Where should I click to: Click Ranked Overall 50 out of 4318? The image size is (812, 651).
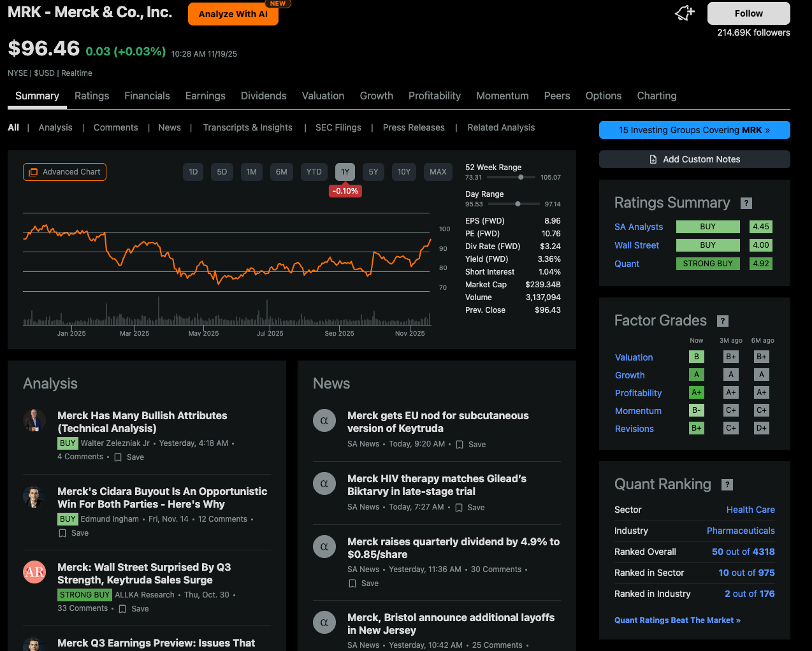[x=743, y=552]
